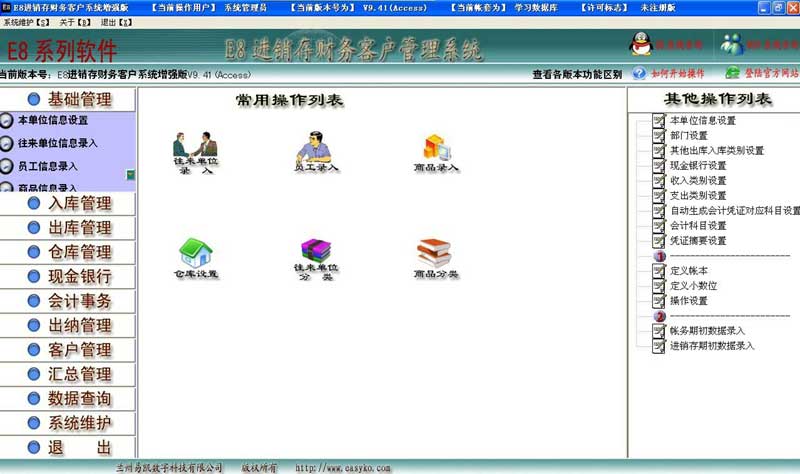Select 部门设置 text in the right list

[x=689, y=135]
